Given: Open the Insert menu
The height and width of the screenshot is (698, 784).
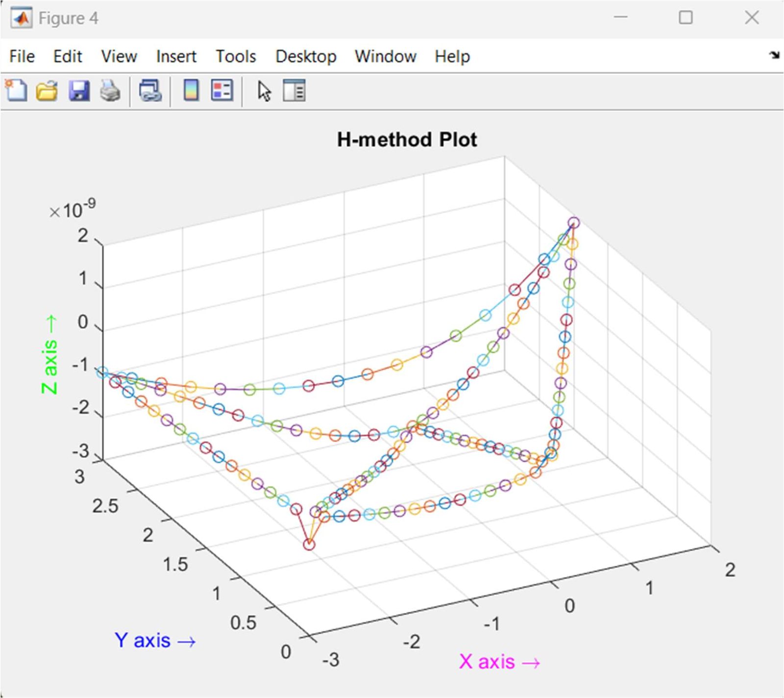Looking at the screenshot, I should (x=176, y=56).
